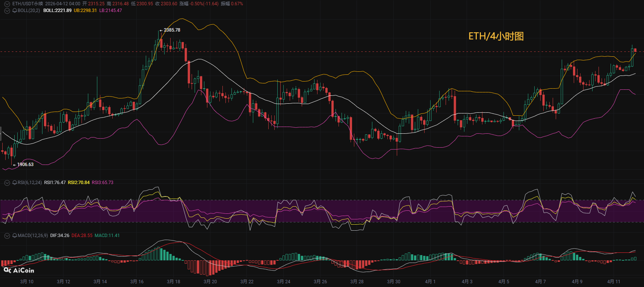
Task: Open MACD(12,26,9) indicator settings label
Action: click(x=33, y=236)
